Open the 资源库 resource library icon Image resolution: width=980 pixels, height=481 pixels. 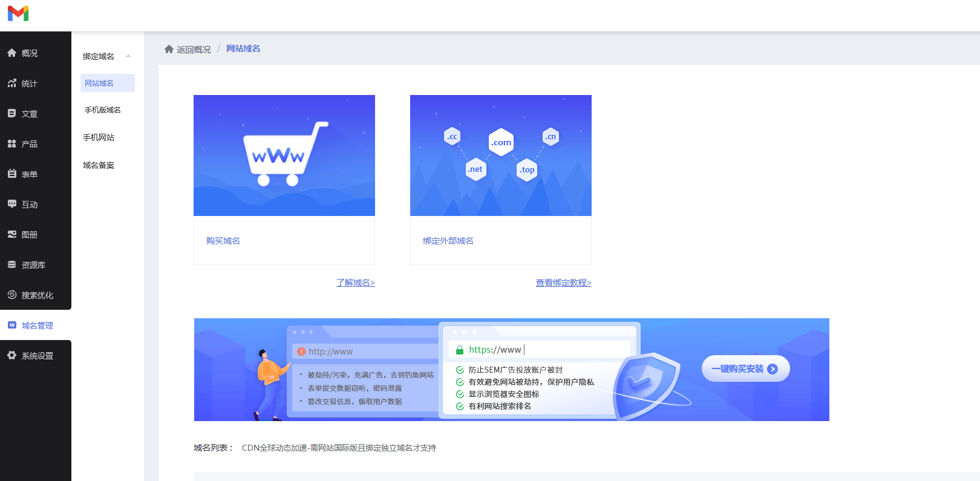tap(12, 265)
